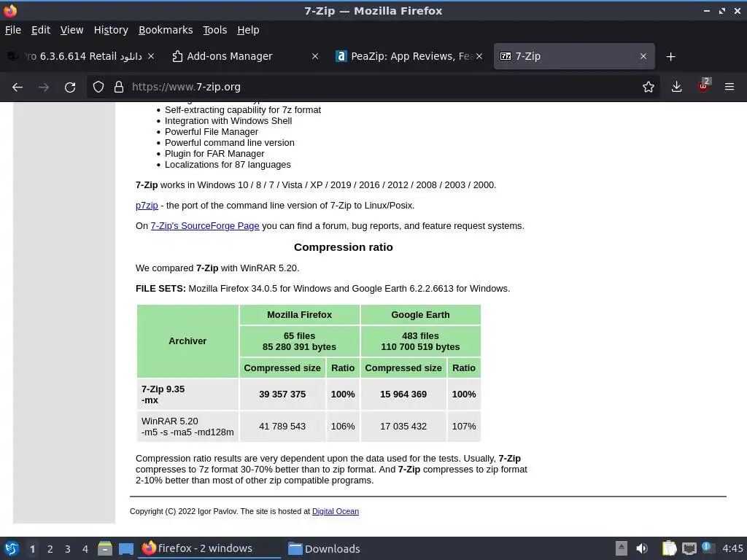This screenshot has width=747, height=560.
Task: Switch to workspace 2 on taskbar
Action: pos(50,549)
